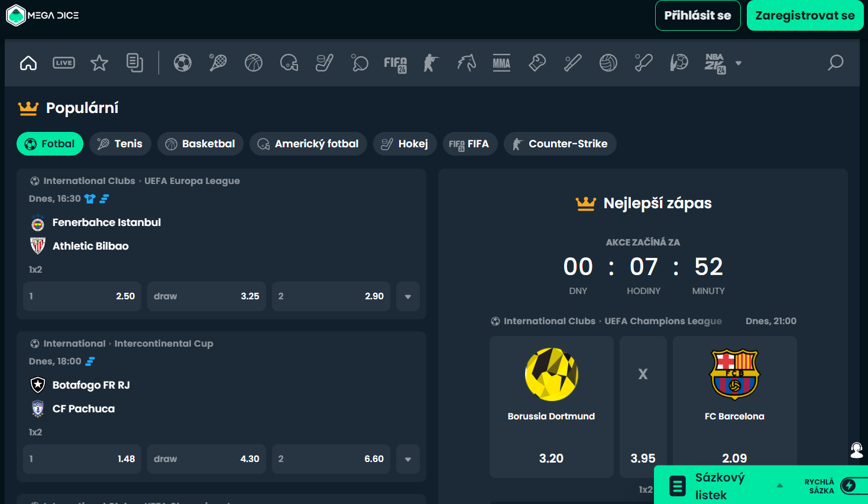Open UEFA Champions League link in Nejlepší zápas
This screenshot has height=504, width=868.
(663, 321)
